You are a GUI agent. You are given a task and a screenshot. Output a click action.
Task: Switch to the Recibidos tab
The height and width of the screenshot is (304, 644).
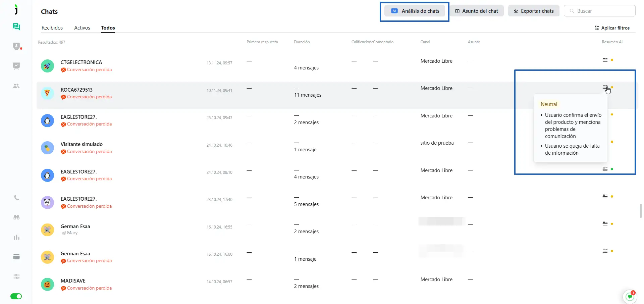[52, 28]
